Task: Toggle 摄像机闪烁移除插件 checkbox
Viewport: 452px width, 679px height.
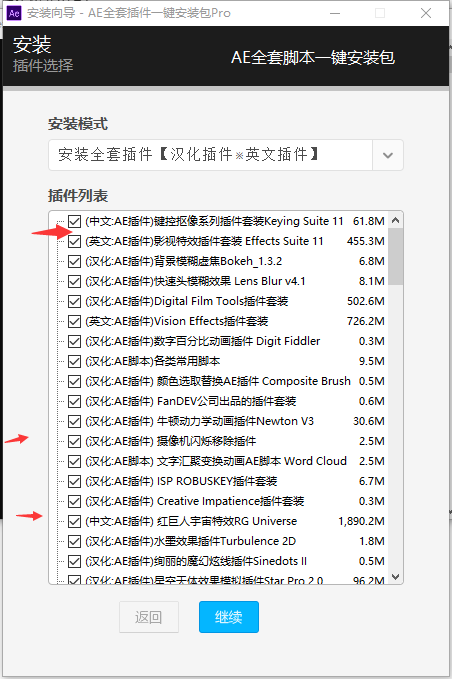Action: pyautogui.click(x=74, y=441)
